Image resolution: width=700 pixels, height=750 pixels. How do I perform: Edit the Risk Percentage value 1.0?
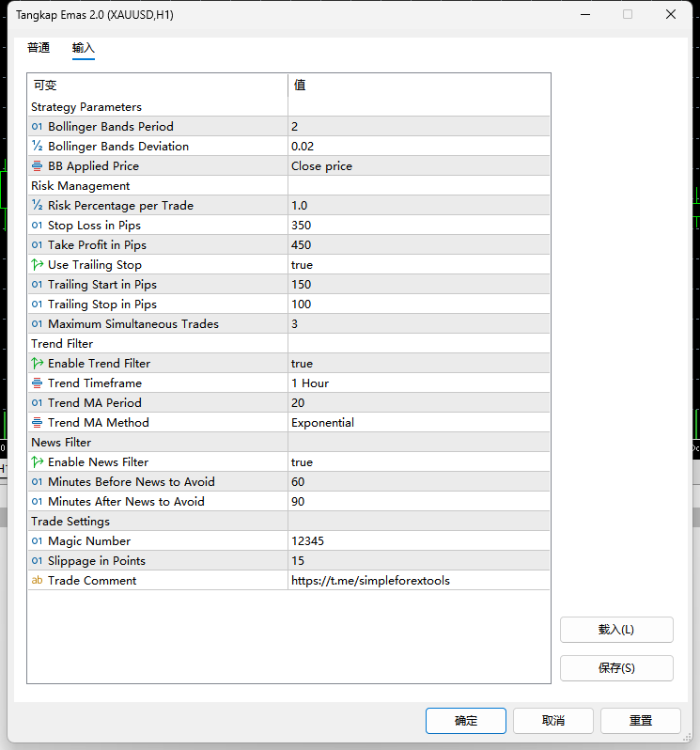tap(419, 206)
